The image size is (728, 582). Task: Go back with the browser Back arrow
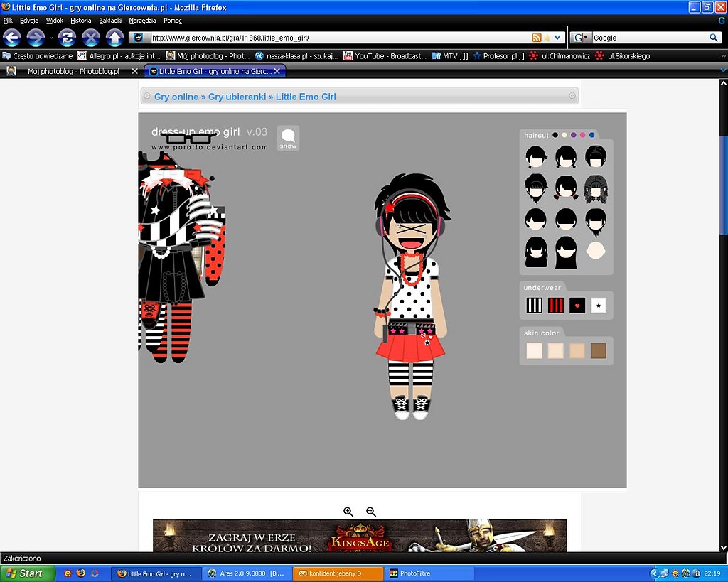point(12,38)
